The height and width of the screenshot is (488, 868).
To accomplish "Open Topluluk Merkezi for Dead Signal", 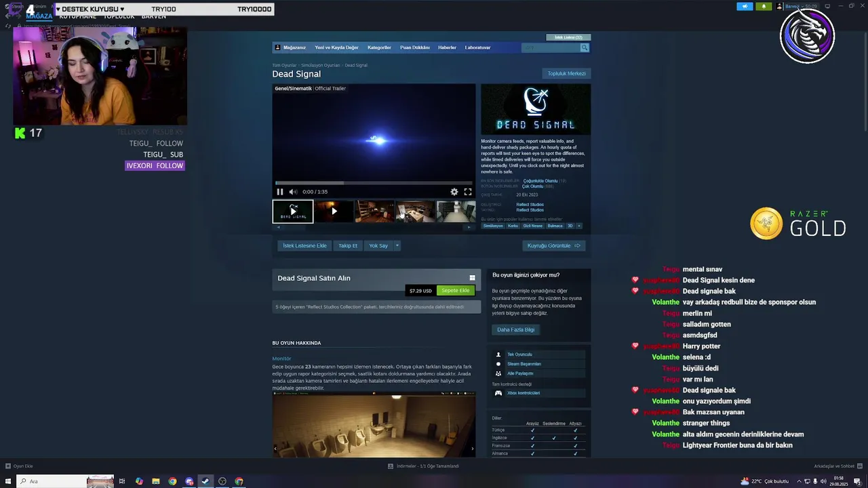I will [566, 73].
